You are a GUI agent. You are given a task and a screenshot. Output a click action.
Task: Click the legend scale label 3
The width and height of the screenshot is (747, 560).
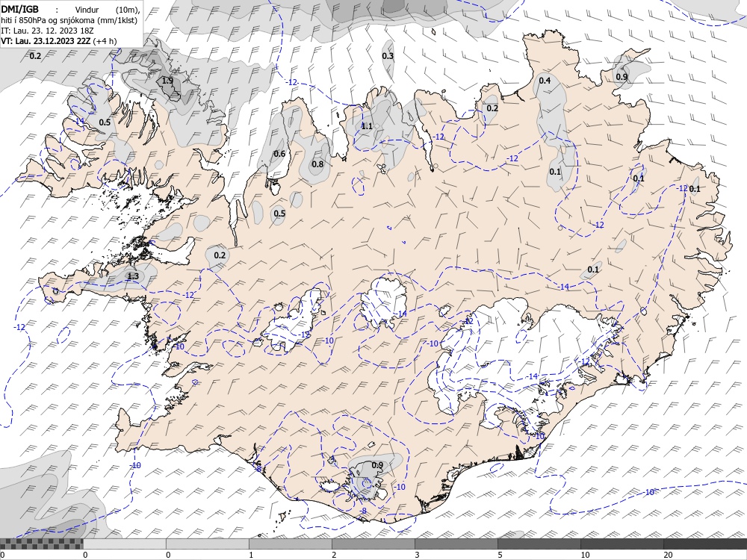pos(418,554)
